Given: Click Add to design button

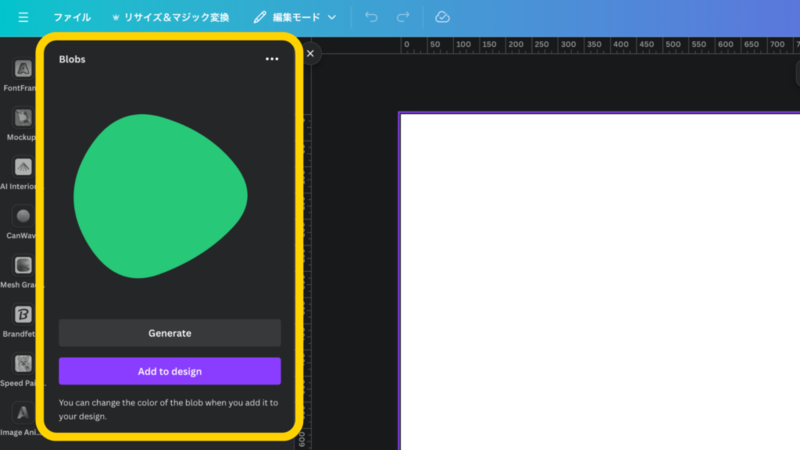Looking at the screenshot, I should coord(170,371).
